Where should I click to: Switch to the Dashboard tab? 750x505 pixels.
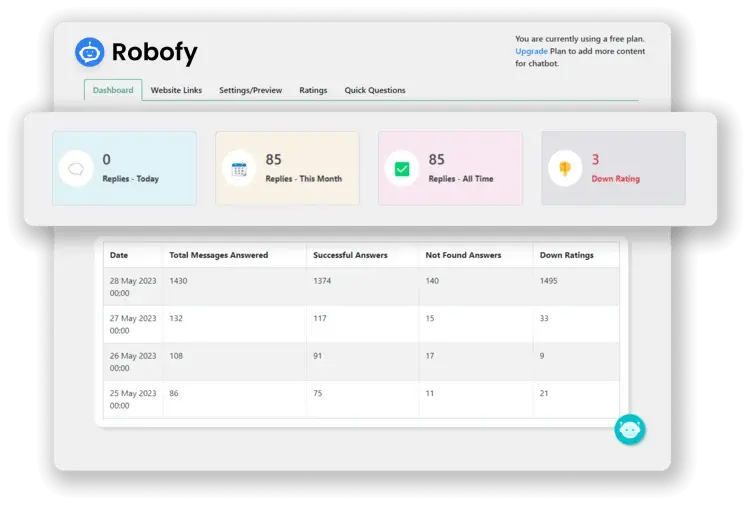[113, 90]
